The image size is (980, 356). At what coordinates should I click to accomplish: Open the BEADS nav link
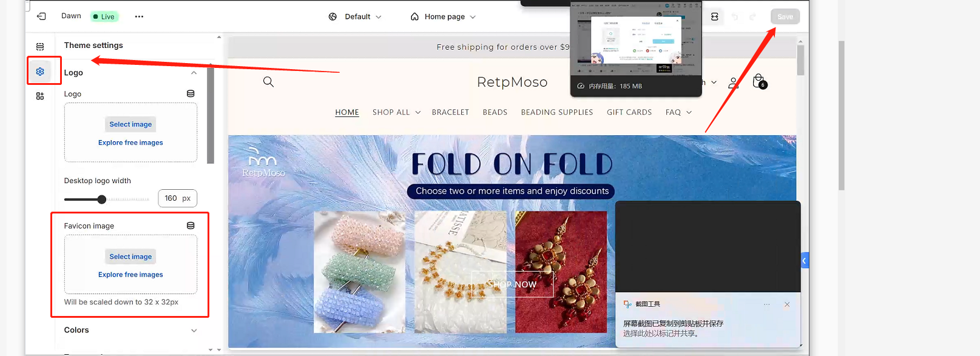(x=495, y=112)
